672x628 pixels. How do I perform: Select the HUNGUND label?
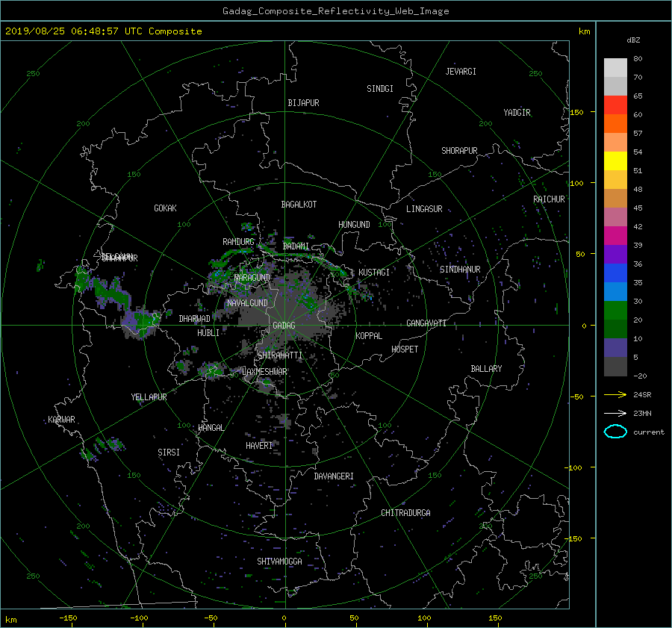(x=354, y=225)
